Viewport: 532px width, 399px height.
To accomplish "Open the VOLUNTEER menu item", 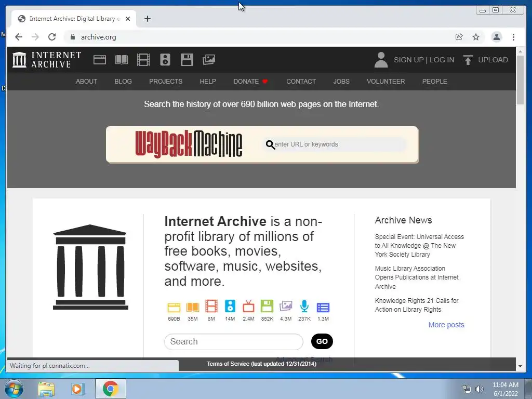I will pos(385,82).
